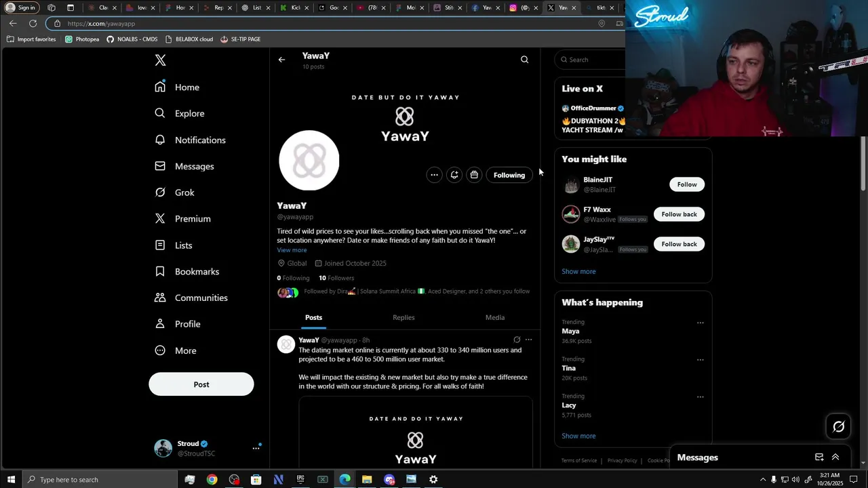Open Messages in the left sidebar
This screenshot has width=868, height=488.
point(184,166)
